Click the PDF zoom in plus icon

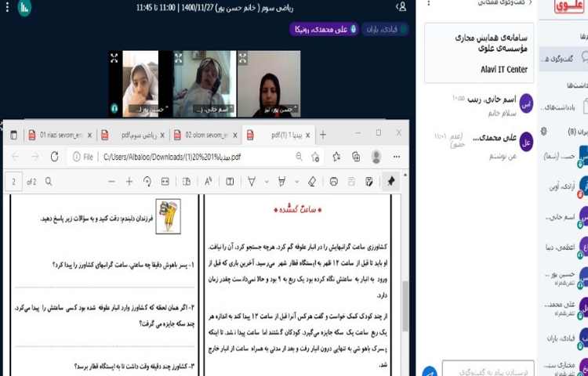point(129,182)
